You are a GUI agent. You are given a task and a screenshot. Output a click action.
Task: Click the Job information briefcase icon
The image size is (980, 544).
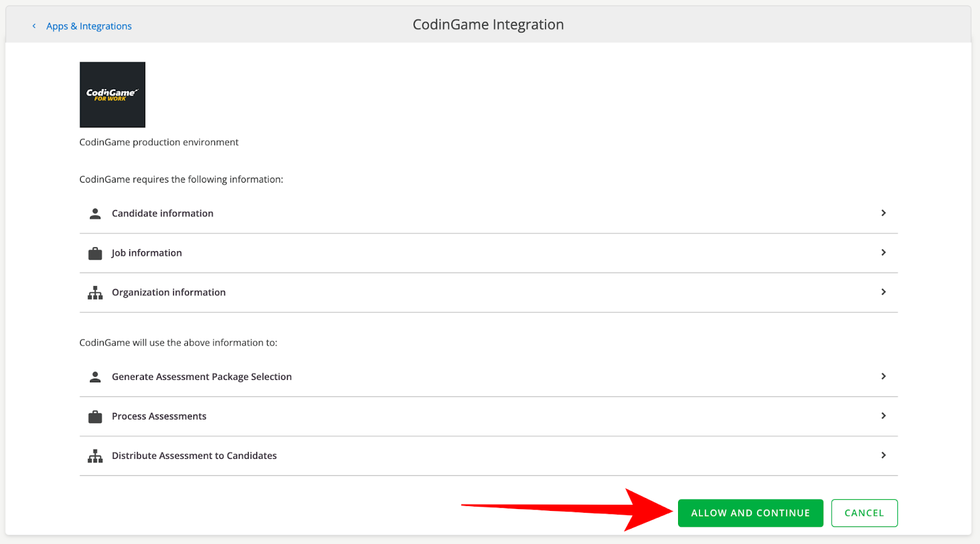pos(95,253)
